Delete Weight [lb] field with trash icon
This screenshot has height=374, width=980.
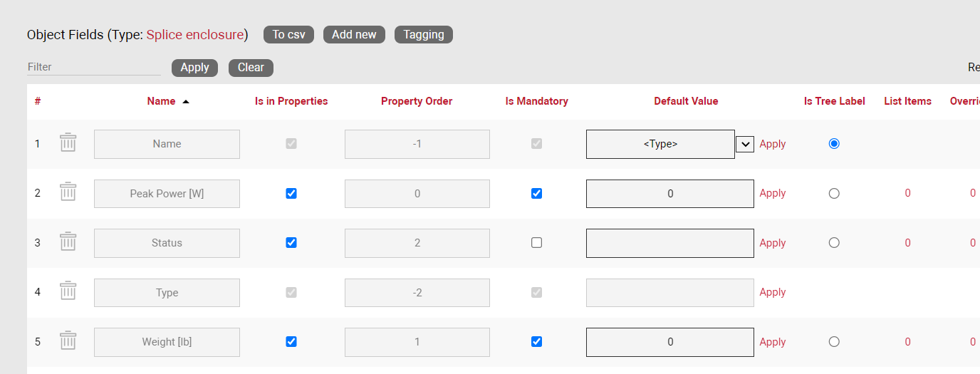68,341
